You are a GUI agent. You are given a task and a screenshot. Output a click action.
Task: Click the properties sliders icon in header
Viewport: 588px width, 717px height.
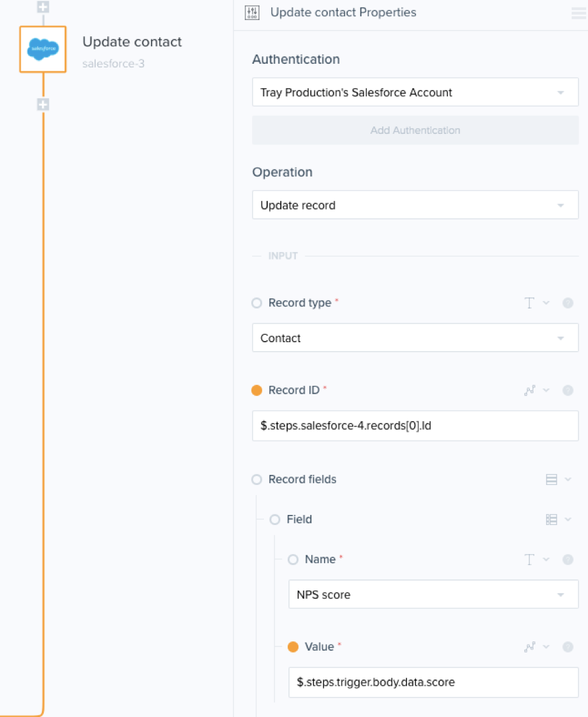click(x=252, y=13)
